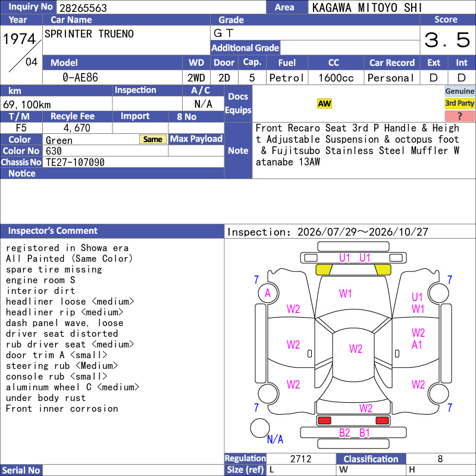Click the yellow AW equipment badge

pyautogui.click(x=324, y=104)
